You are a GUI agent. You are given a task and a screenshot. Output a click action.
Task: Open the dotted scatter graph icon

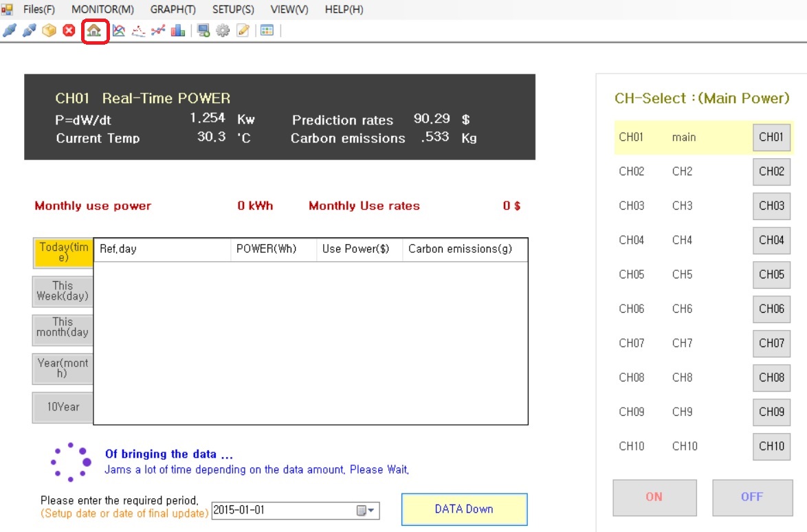point(138,31)
